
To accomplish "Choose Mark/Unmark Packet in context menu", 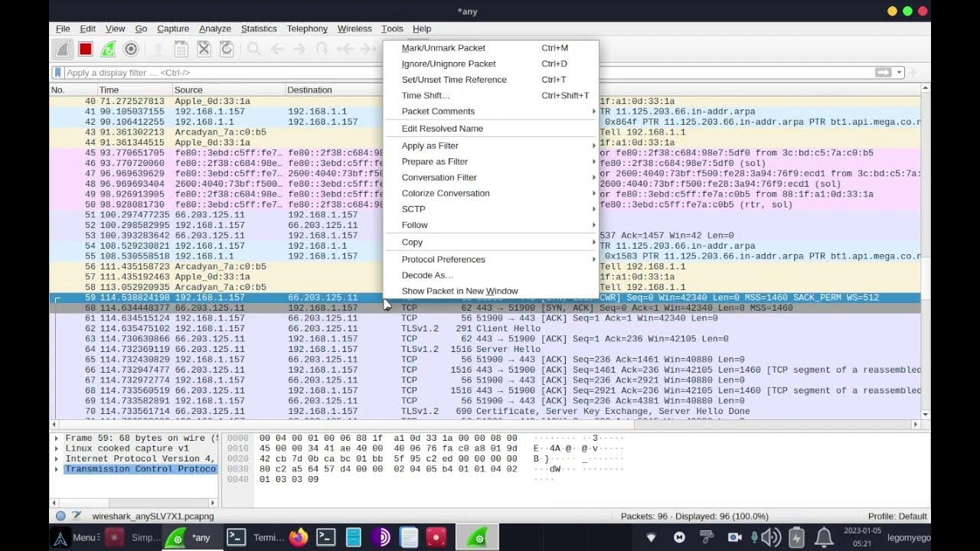I will pyautogui.click(x=491, y=47).
